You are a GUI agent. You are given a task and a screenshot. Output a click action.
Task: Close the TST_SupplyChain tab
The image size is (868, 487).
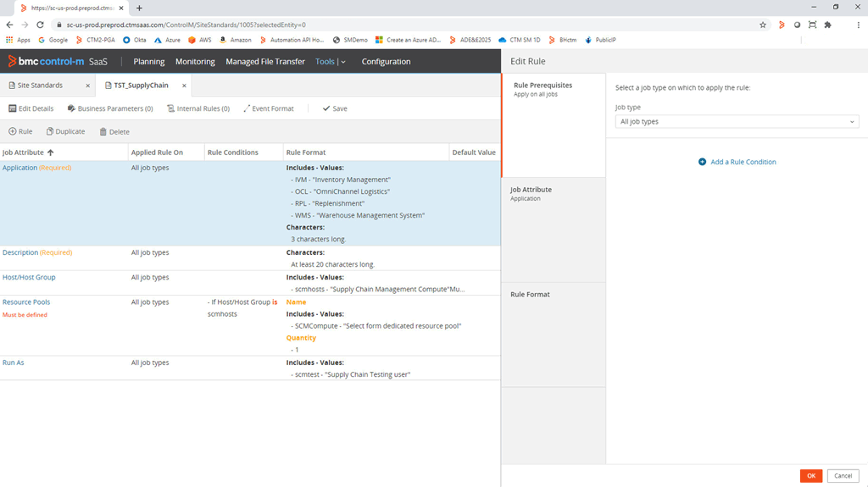click(184, 86)
